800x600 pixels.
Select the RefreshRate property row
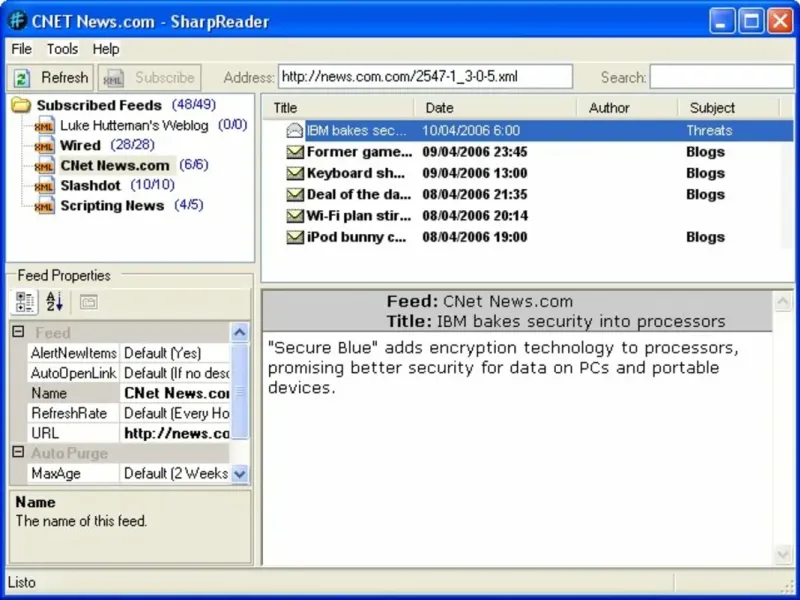coord(129,413)
